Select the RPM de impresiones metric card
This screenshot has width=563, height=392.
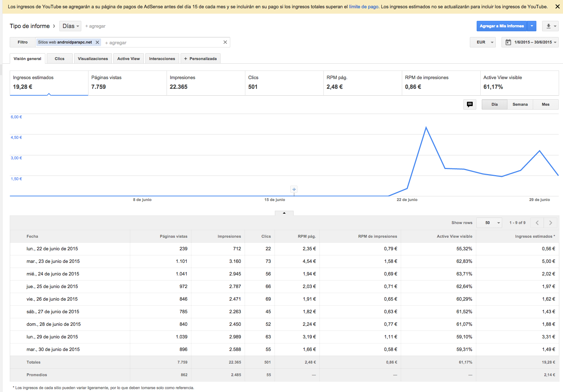[x=441, y=83]
